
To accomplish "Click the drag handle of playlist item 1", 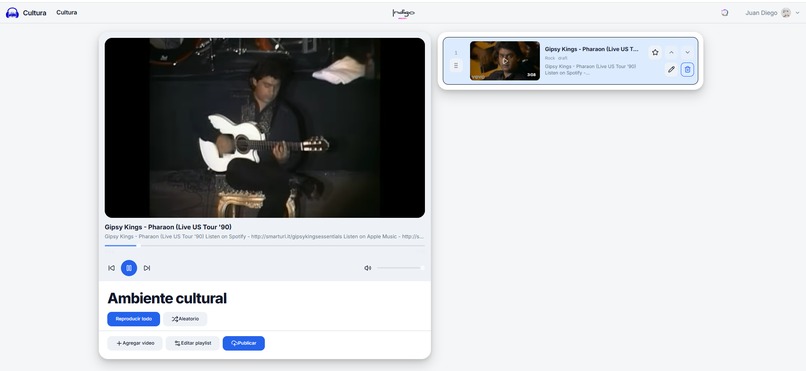I will click(456, 66).
